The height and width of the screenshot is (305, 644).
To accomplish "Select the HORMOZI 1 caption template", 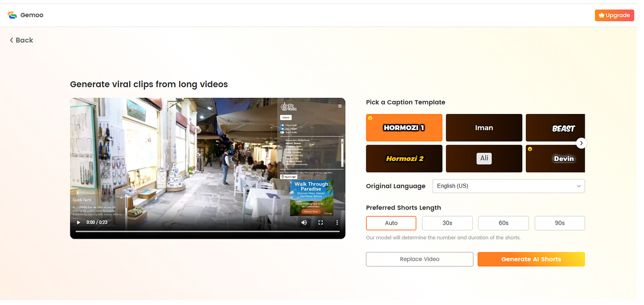I will pyautogui.click(x=404, y=128).
